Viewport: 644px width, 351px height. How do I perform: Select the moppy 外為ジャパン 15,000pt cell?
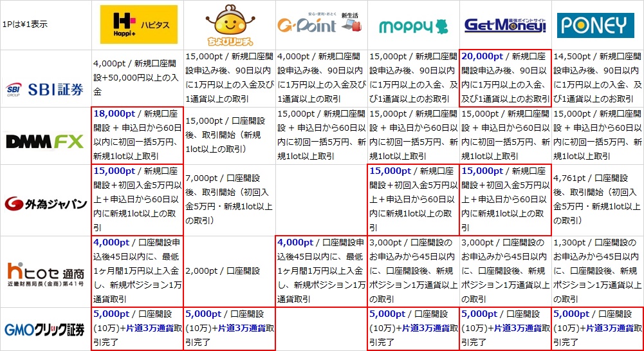(414, 200)
